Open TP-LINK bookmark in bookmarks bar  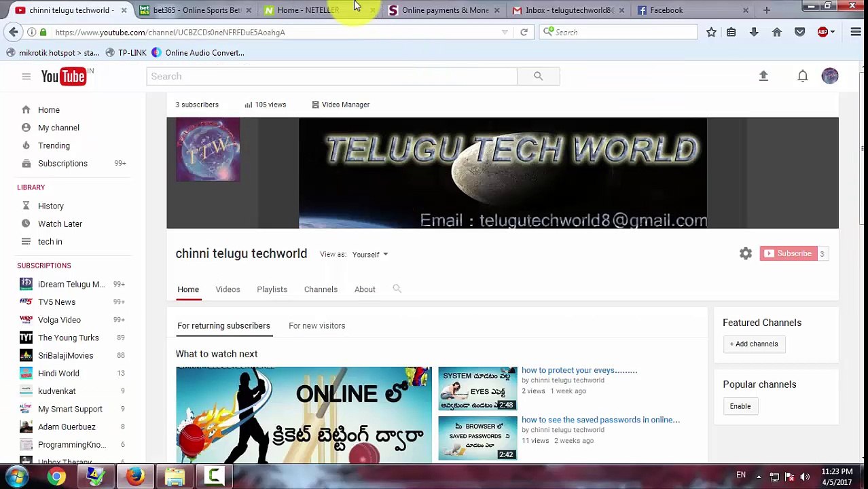click(126, 52)
